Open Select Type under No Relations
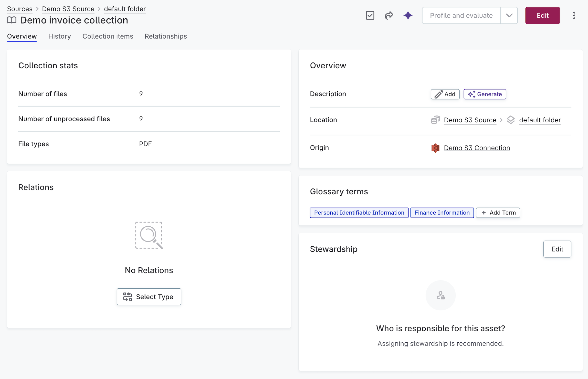The image size is (588, 379). click(x=149, y=297)
